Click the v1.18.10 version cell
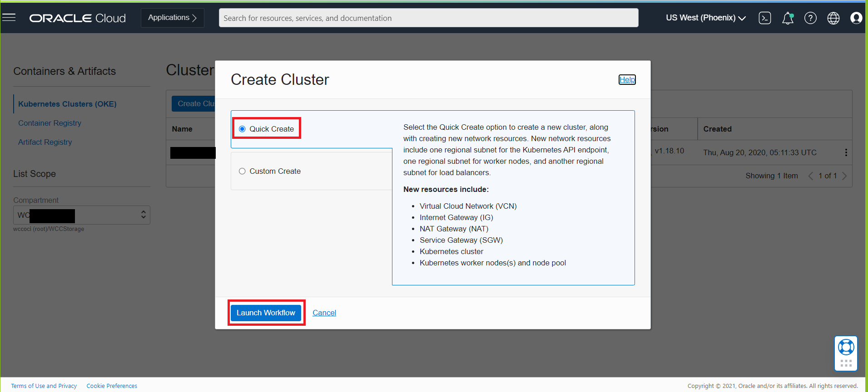 (670, 151)
